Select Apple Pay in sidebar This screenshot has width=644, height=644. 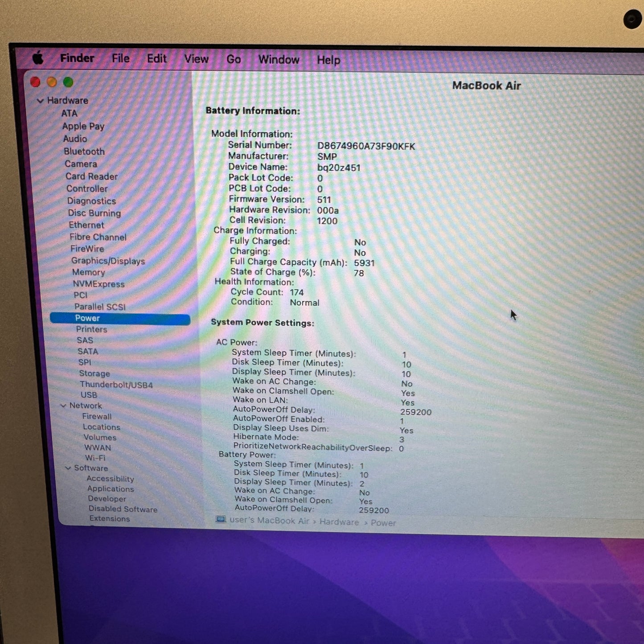point(83,126)
